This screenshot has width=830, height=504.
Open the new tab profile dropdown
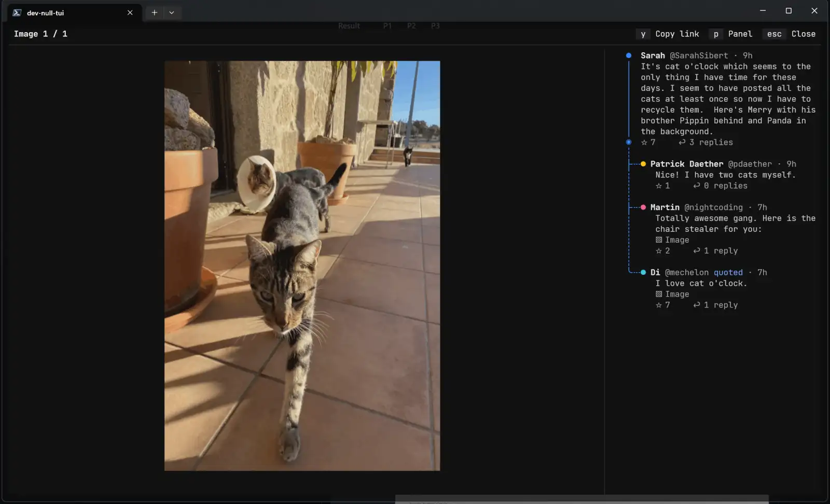(172, 12)
